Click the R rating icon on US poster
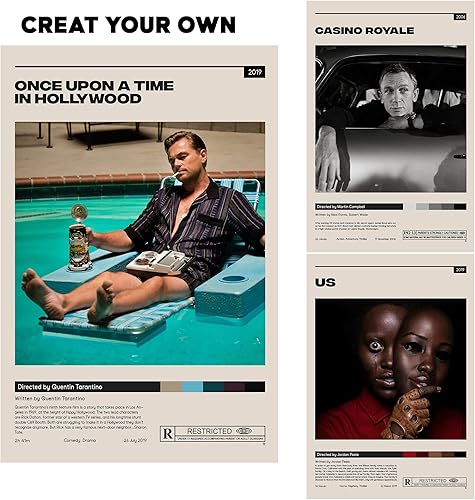Viewport: 475px width, 500px height. pyautogui.click(x=407, y=482)
